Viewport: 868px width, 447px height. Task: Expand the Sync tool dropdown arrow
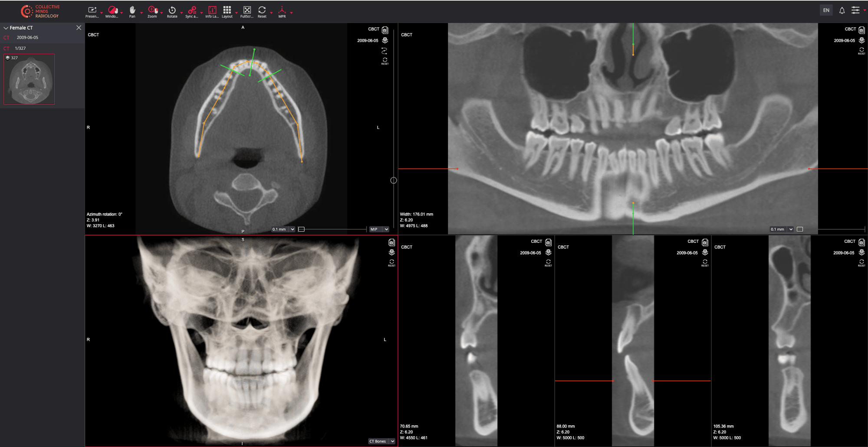click(x=202, y=13)
